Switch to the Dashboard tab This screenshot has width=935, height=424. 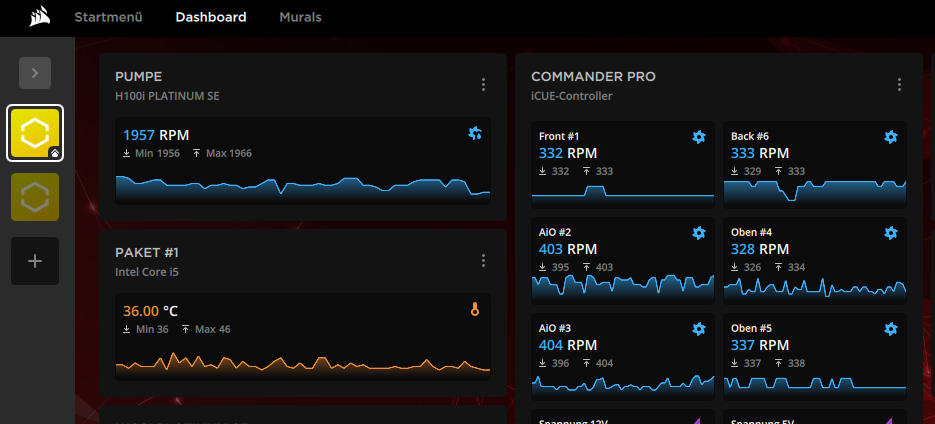tap(211, 17)
